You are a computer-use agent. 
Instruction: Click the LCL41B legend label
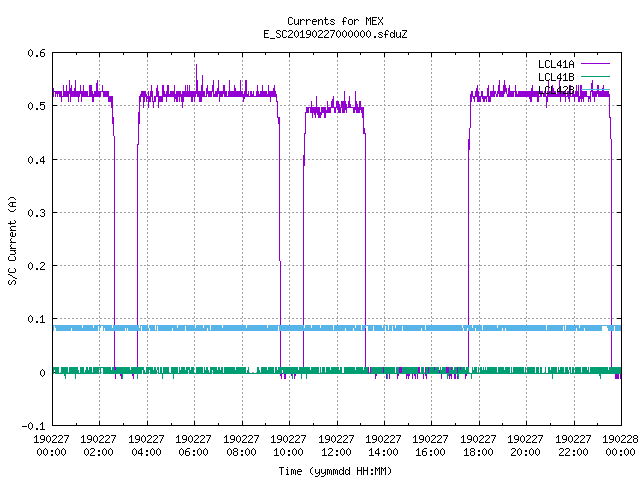[x=556, y=77]
